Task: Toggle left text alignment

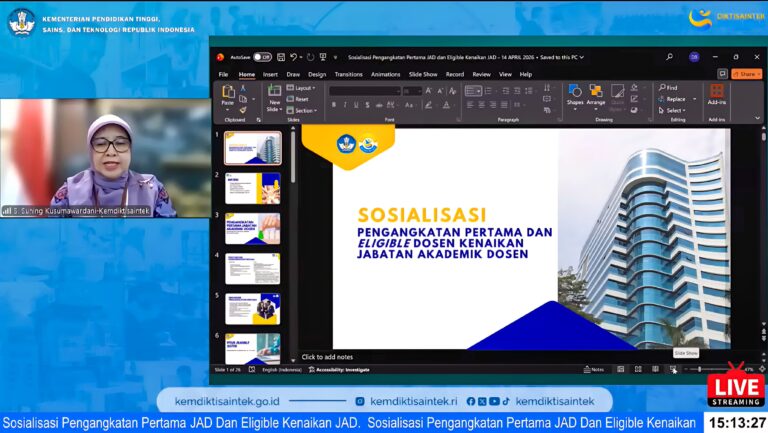Action: (470, 105)
